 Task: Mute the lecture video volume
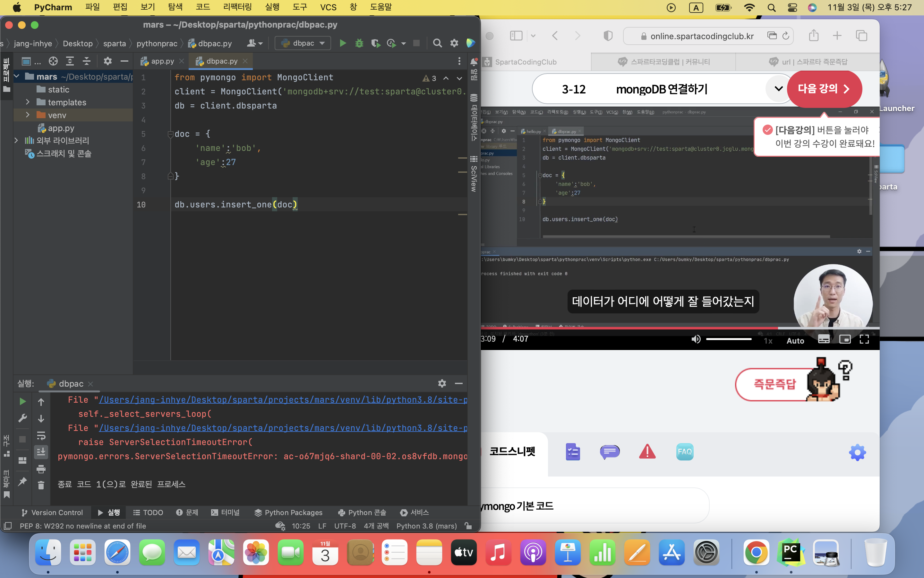click(696, 339)
